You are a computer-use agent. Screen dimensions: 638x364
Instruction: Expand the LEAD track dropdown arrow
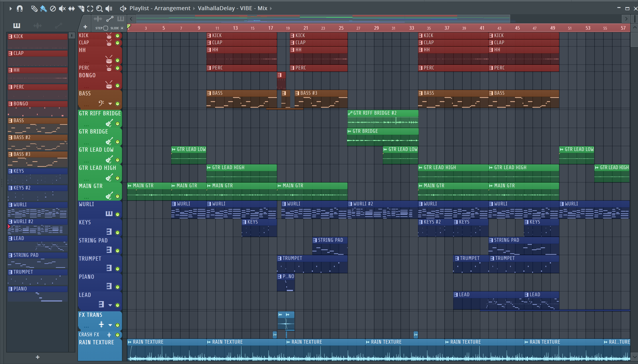tap(110, 305)
